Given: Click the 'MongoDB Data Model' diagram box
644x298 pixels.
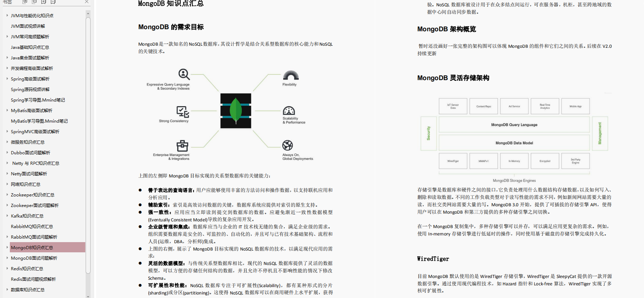Looking at the screenshot, I should click(x=514, y=143).
